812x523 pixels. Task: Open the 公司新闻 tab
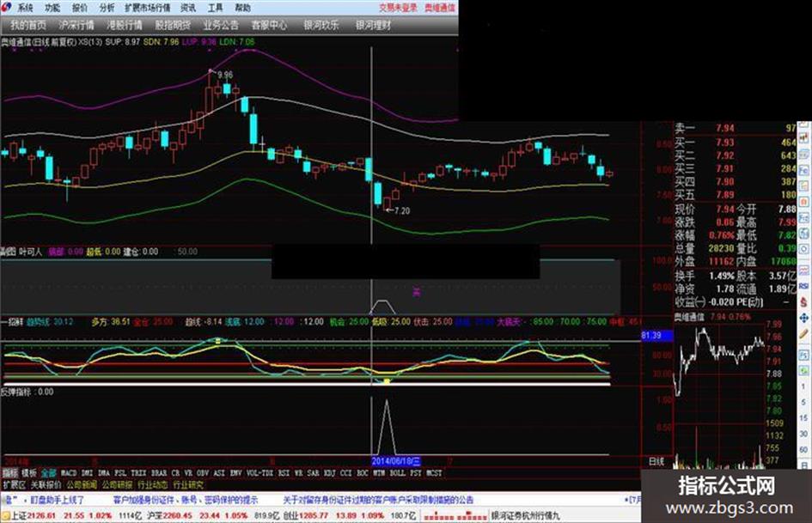[x=82, y=485]
